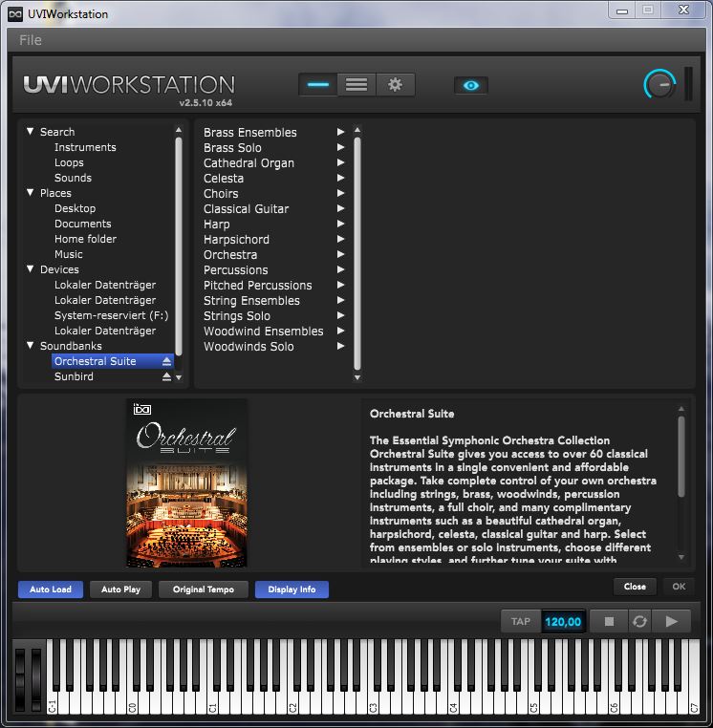Click the 120,00 tempo field

[x=563, y=622]
